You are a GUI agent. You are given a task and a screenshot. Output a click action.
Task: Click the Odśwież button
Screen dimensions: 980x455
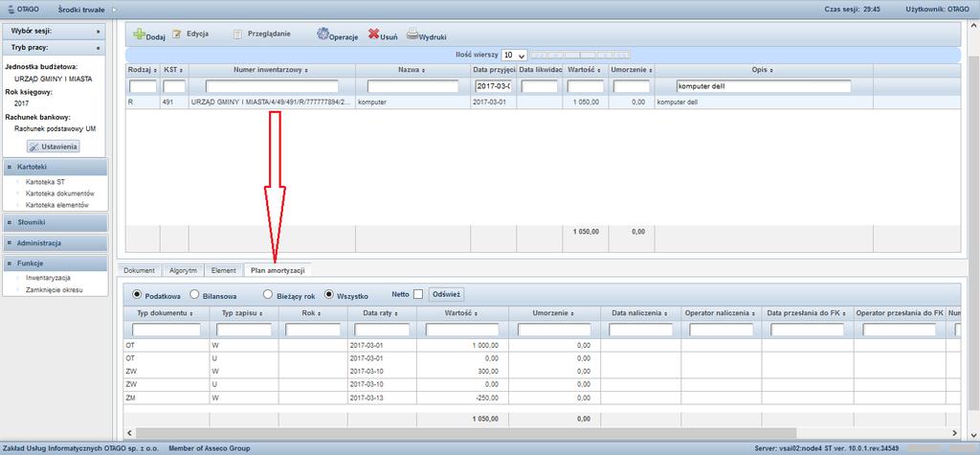coord(447,294)
